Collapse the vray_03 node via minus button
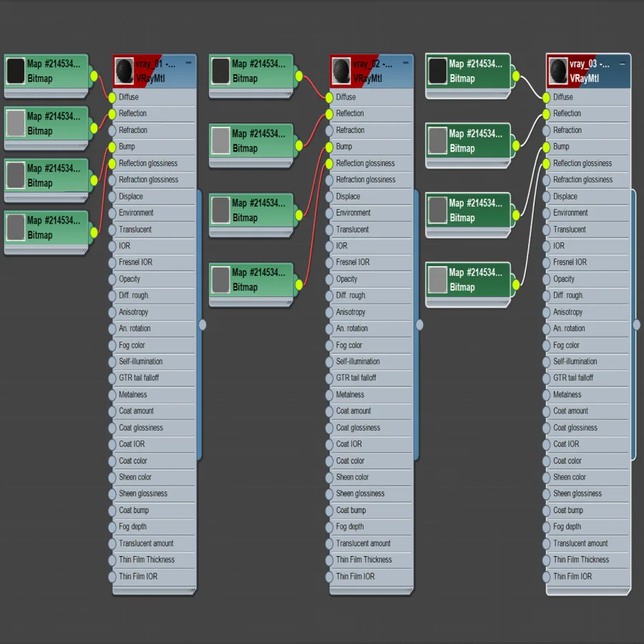The image size is (644, 644). [x=623, y=64]
